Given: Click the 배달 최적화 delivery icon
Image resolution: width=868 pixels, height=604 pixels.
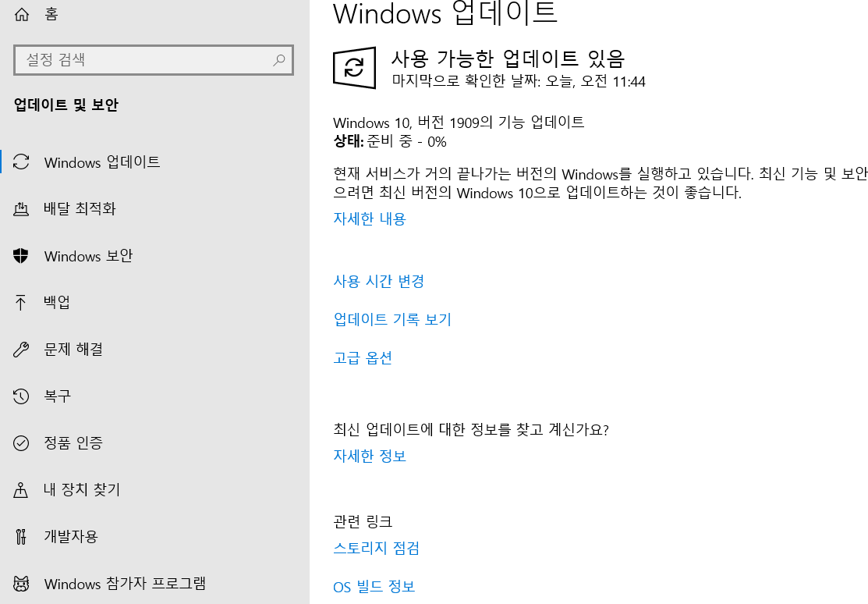Looking at the screenshot, I should click(21, 209).
